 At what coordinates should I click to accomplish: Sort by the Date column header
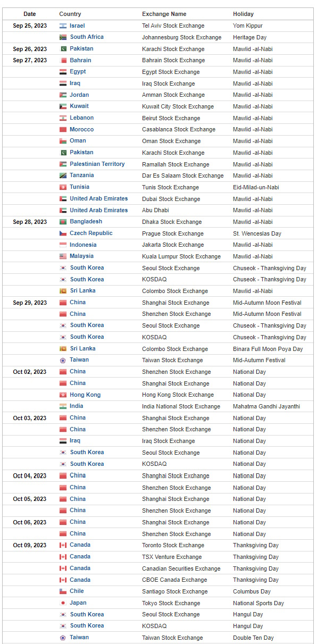[30, 14]
